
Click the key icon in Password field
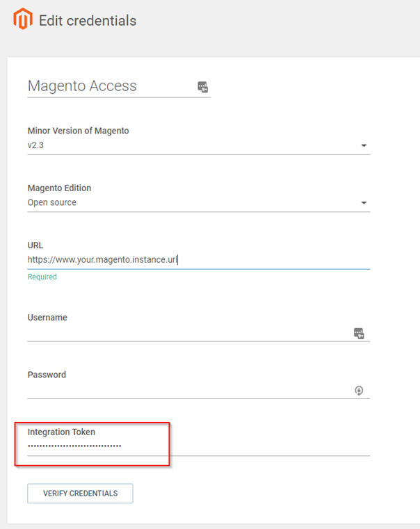(359, 391)
